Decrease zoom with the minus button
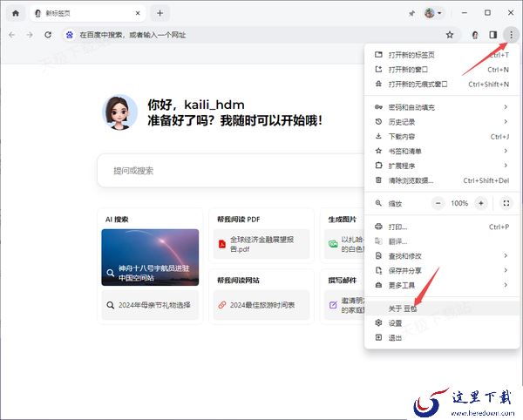 click(438, 203)
